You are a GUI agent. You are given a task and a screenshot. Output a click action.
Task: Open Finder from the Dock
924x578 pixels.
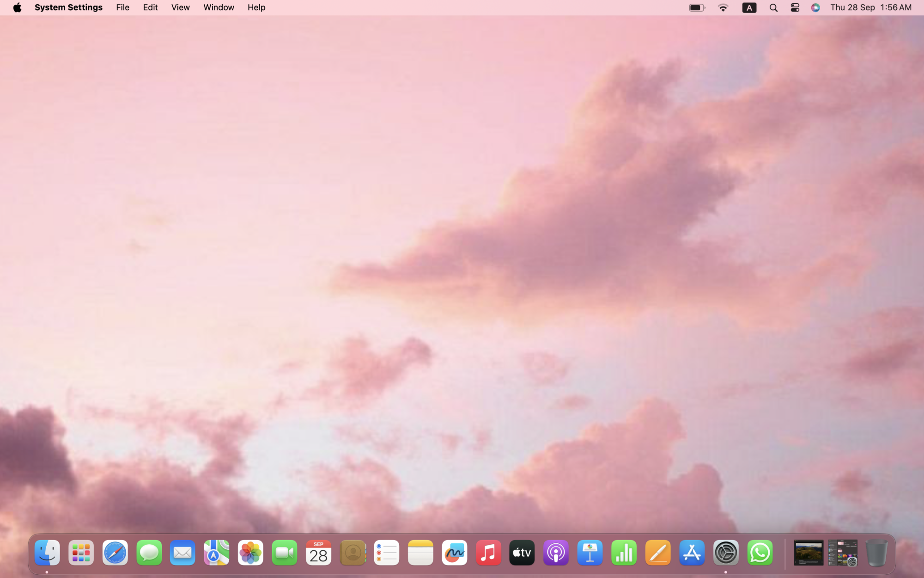point(47,553)
